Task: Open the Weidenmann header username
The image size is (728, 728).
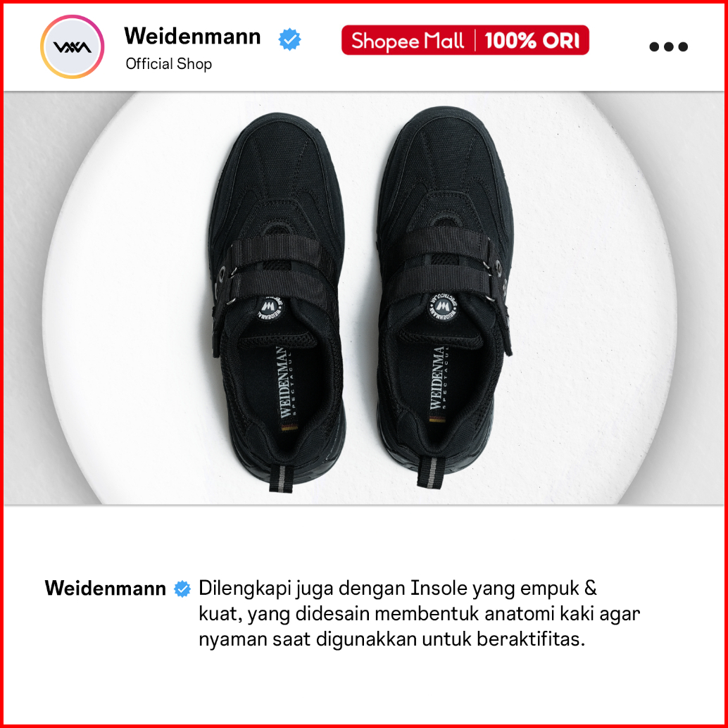Action: (x=193, y=36)
